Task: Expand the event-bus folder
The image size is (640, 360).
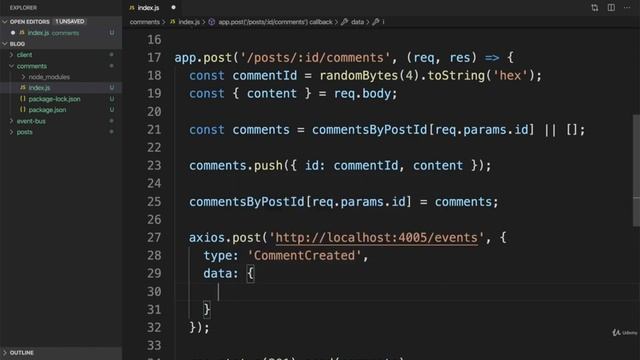Action: [11, 121]
